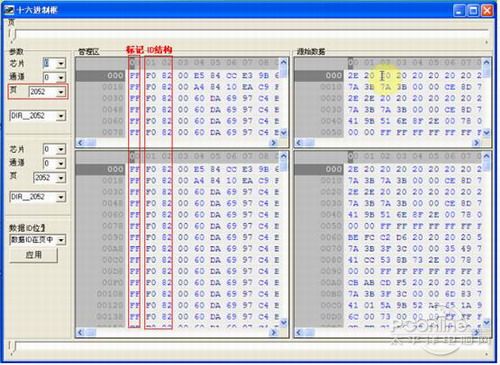Click the top slider handle under 页
The width and height of the screenshot is (500, 365).
[x=12, y=35]
